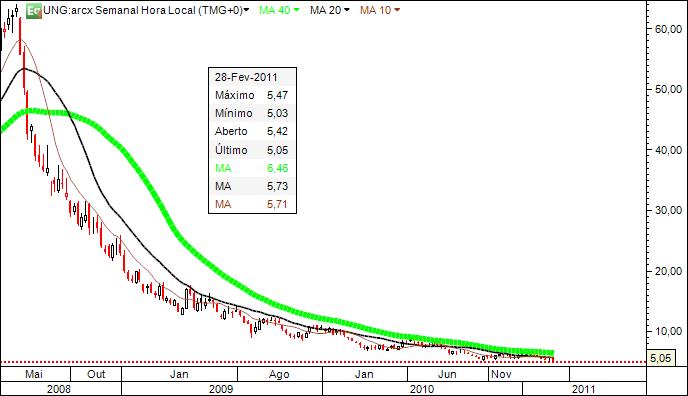Click the Out month on time axis

[x=96, y=374]
